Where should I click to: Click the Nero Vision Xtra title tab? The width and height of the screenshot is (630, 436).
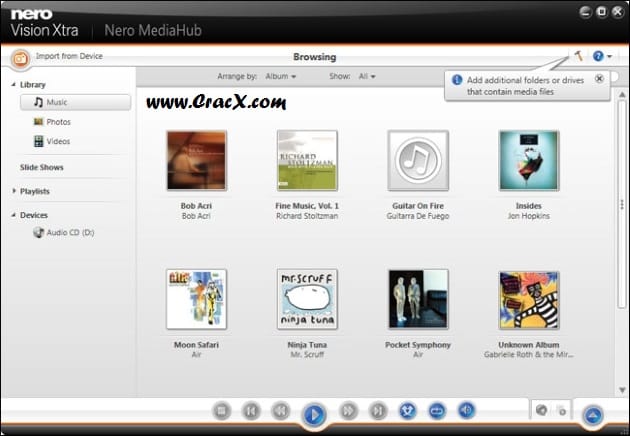click(44, 23)
